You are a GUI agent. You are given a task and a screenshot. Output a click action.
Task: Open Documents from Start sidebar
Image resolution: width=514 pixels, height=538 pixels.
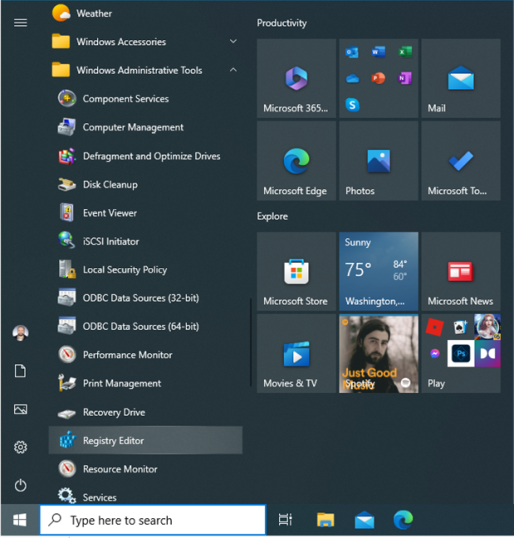pyautogui.click(x=20, y=371)
